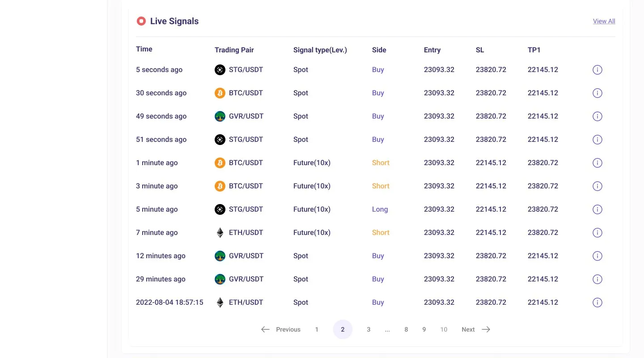The width and height of the screenshot is (644, 358).
Task: Click Long side in 5 minute ago row
Action: click(380, 209)
